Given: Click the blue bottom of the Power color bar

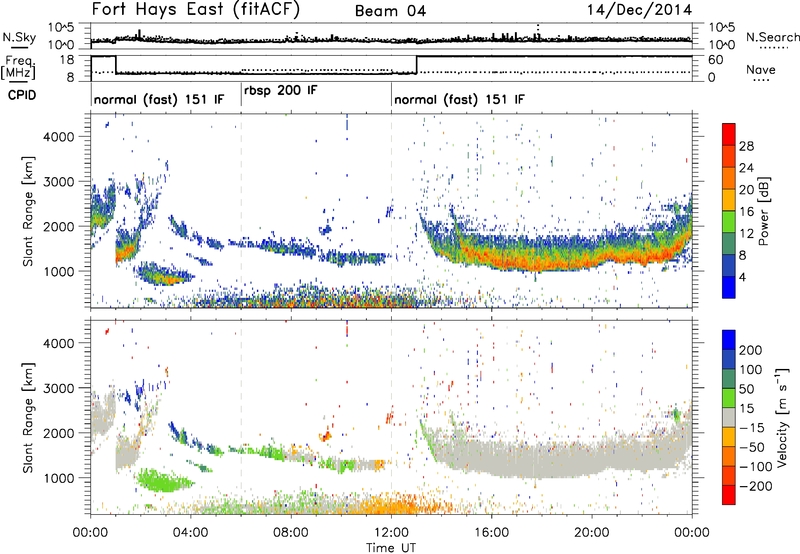Looking at the screenshot, I should pos(729,287).
